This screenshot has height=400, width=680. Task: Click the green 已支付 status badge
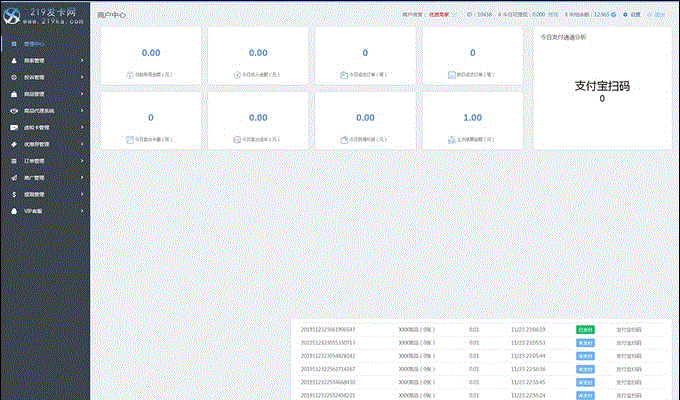click(x=585, y=329)
